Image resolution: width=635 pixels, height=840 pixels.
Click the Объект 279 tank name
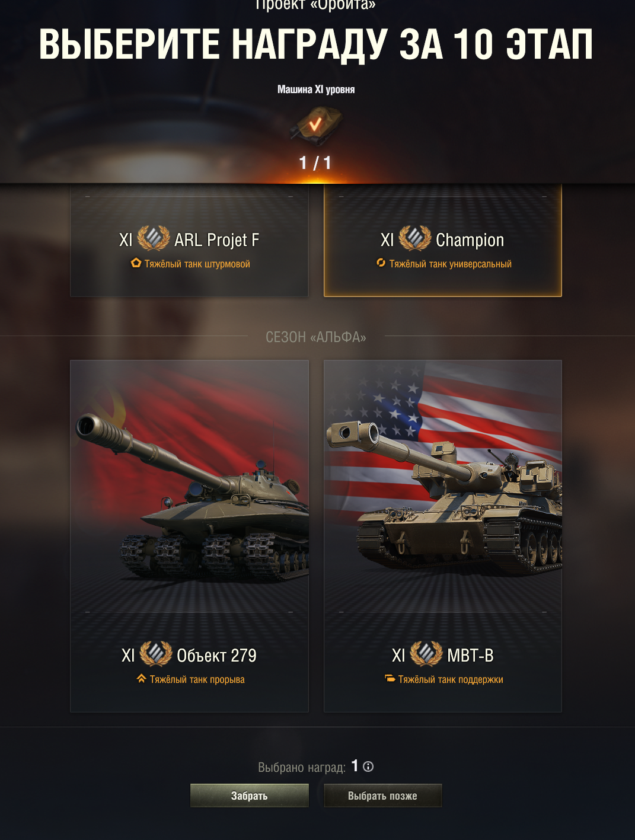click(216, 656)
